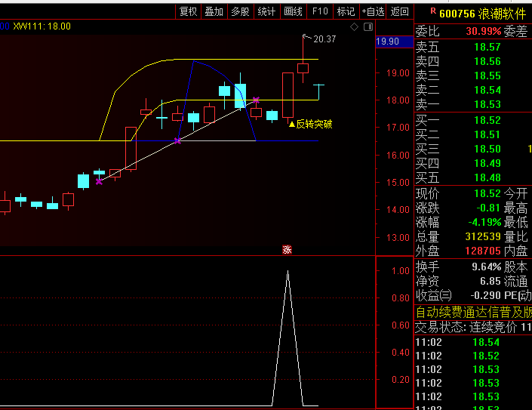Viewport: 532px width, 410px height.
Task: Click the 总量 value 312539
Action: [483, 236]
